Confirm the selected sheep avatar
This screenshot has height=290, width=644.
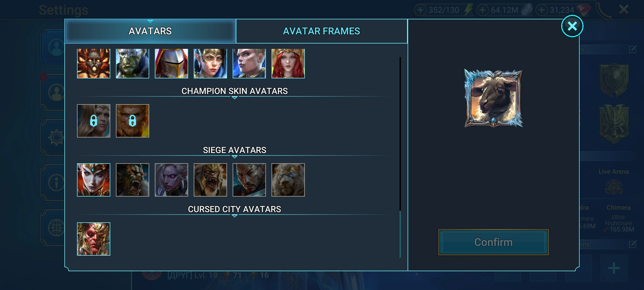[493, 242]
